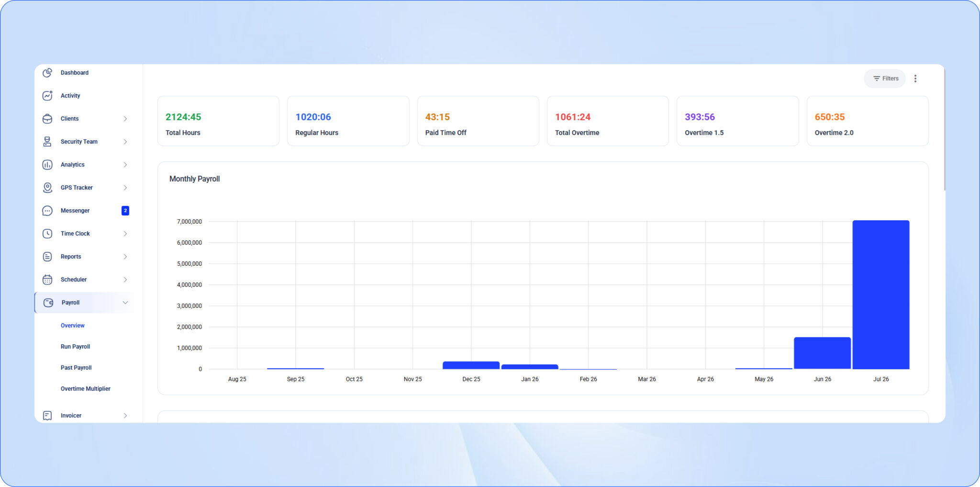980x487 pixels.
Task: Click the 7,000,000 axis label
Action: (189, 222)
